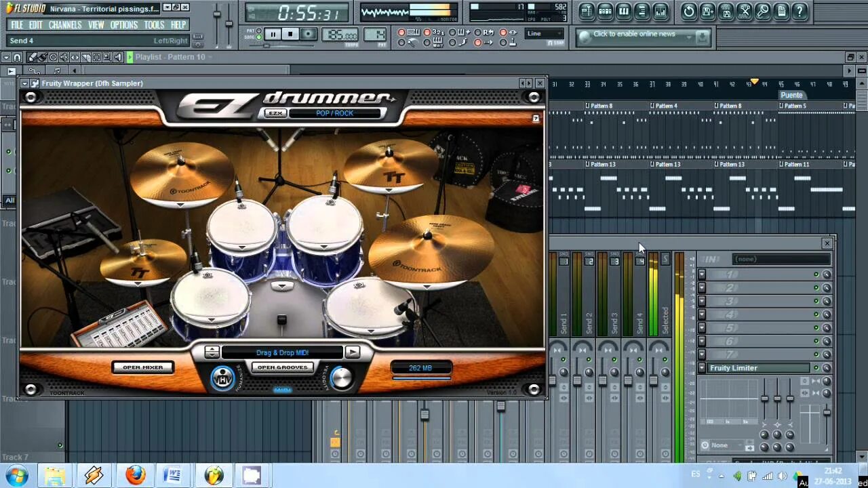Open Microsoft Word from the taskbar
The width and height of the screenshot is (868, 488).
click(x=173, y=475)
